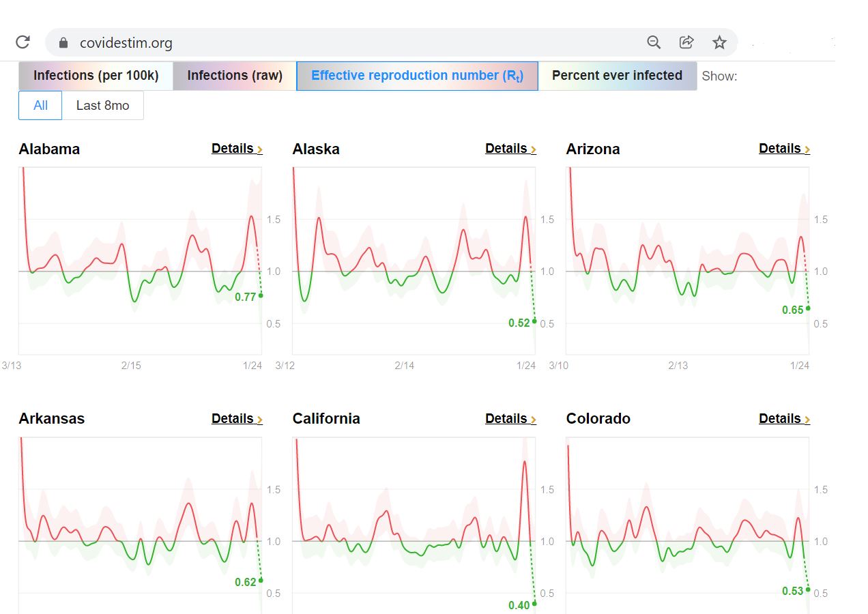Expand California Details chevron
This screenshot has height=614, width=868.
tap(533, 420)
